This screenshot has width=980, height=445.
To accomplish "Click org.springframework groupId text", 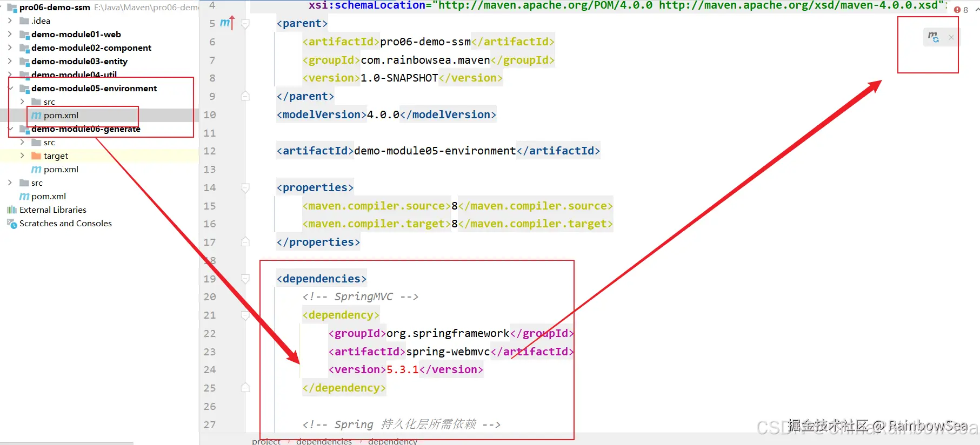I will [448, 333].
